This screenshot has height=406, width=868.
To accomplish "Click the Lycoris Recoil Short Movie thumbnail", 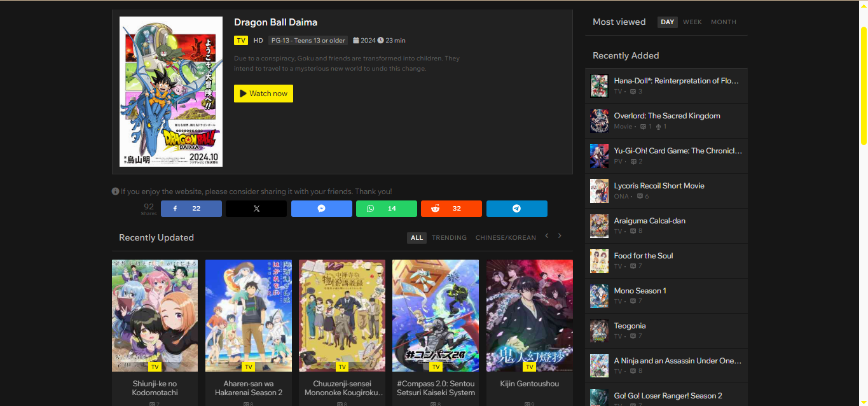I will coord(599,191).
